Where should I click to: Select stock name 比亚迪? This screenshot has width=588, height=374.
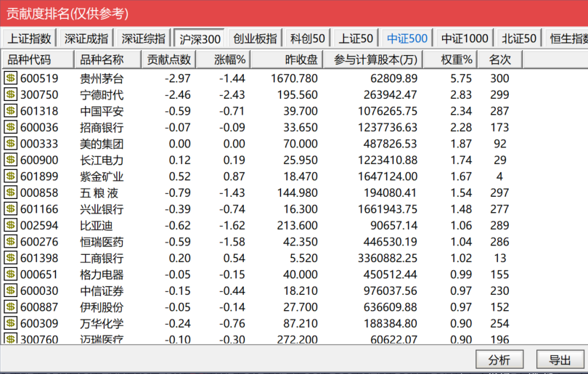tap(97, 225)
